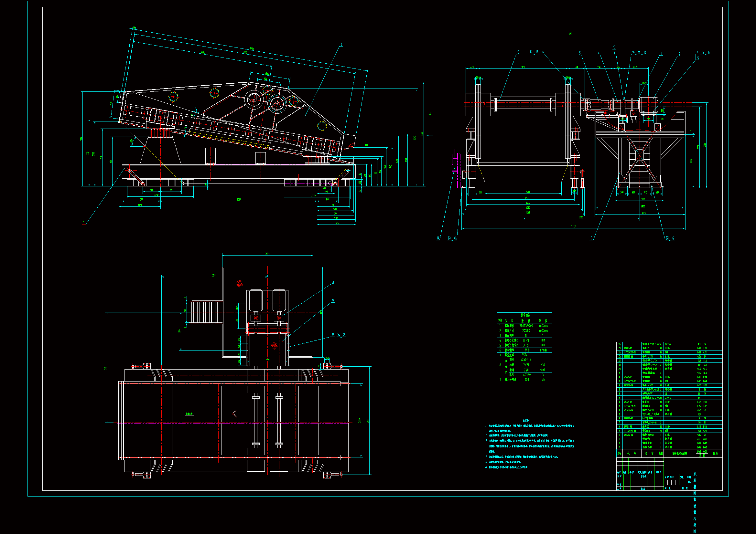
Task: Select the 52° angle label in side view
Action: pos(132,141)
